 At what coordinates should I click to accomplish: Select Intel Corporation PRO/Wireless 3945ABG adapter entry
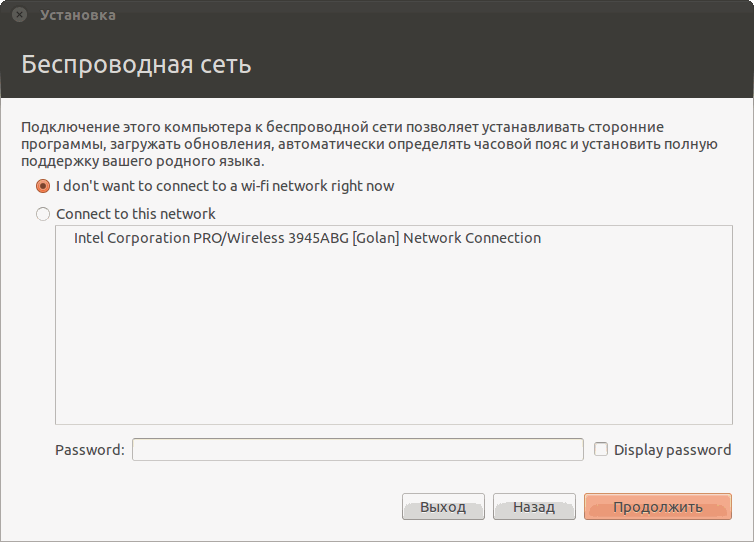coord(307,239)
